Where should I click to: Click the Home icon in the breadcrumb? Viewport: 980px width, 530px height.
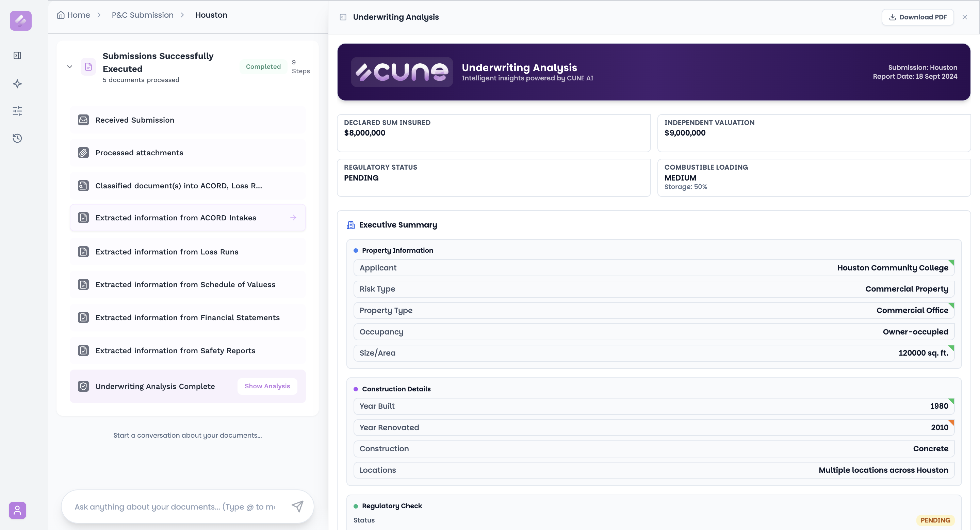coord(61,14)
